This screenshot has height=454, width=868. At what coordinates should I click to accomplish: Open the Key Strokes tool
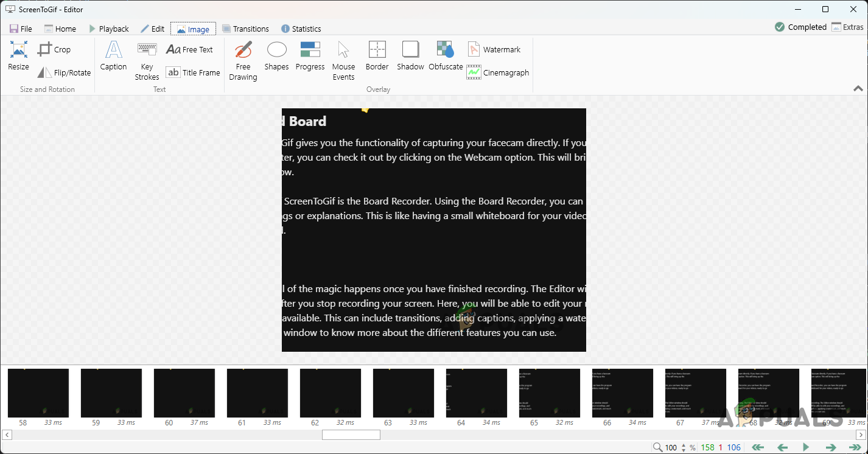147,61
